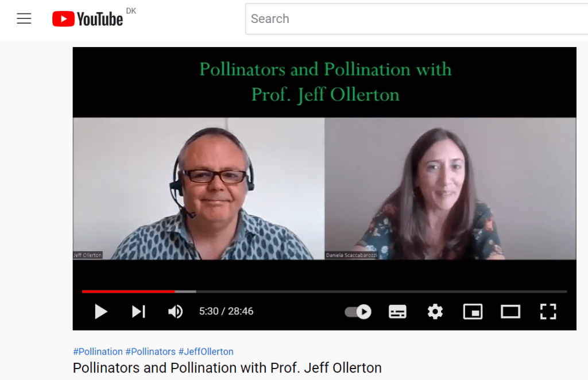Enable miniplayer mode
Image resolution: width=588 pixels, height=380 pixels.
(473, 312)
